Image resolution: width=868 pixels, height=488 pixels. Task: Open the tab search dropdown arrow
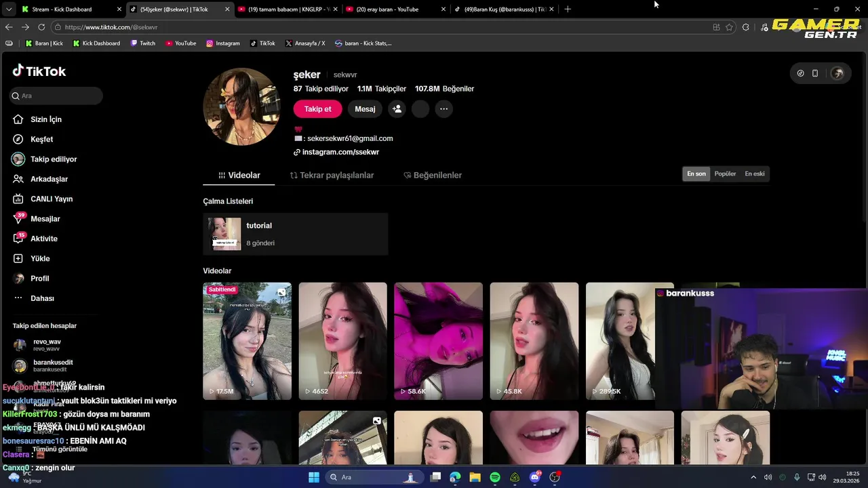click(x=8, y=9)
